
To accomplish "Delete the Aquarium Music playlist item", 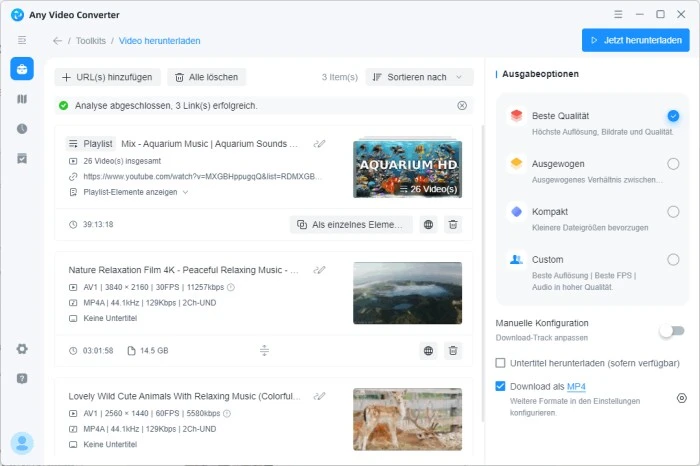I will click(453, 225).
